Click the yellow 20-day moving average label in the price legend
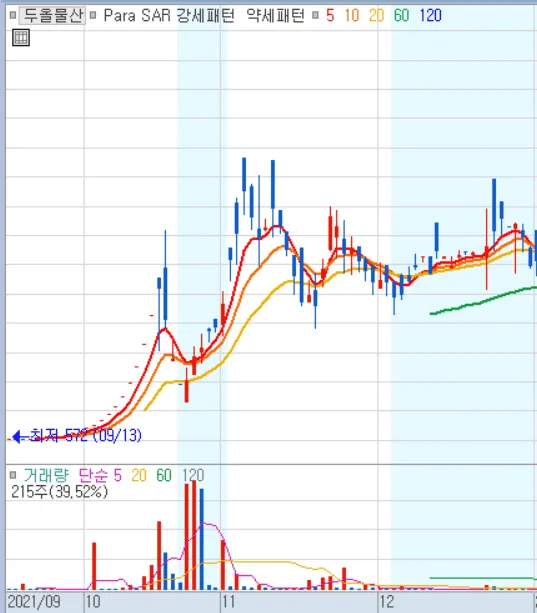 pos(376,16)
